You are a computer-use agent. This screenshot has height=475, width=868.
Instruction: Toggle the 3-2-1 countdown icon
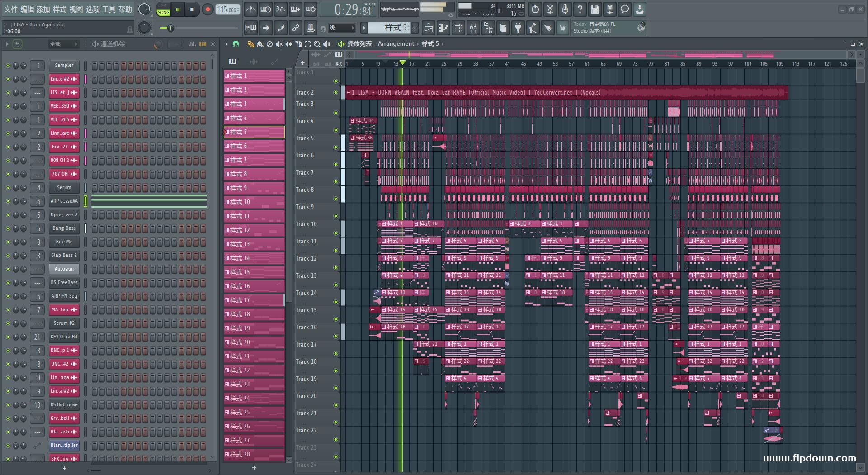click(x=280, y=9)
